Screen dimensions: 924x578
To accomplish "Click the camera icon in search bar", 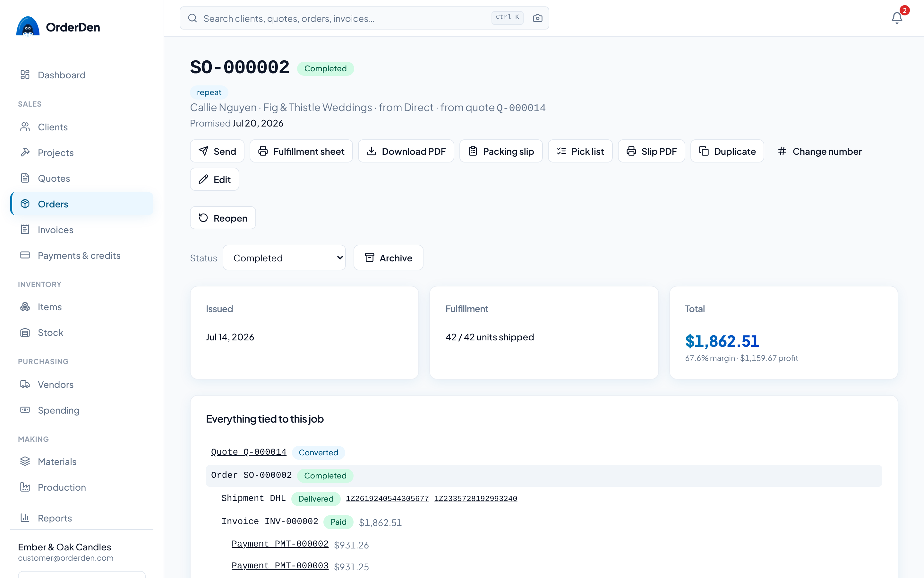I will [x=538, y=18].
